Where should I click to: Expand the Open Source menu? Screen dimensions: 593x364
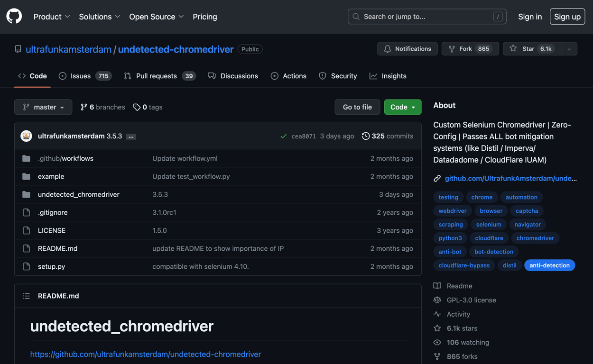pyautogui.click(x=157, y=17)
